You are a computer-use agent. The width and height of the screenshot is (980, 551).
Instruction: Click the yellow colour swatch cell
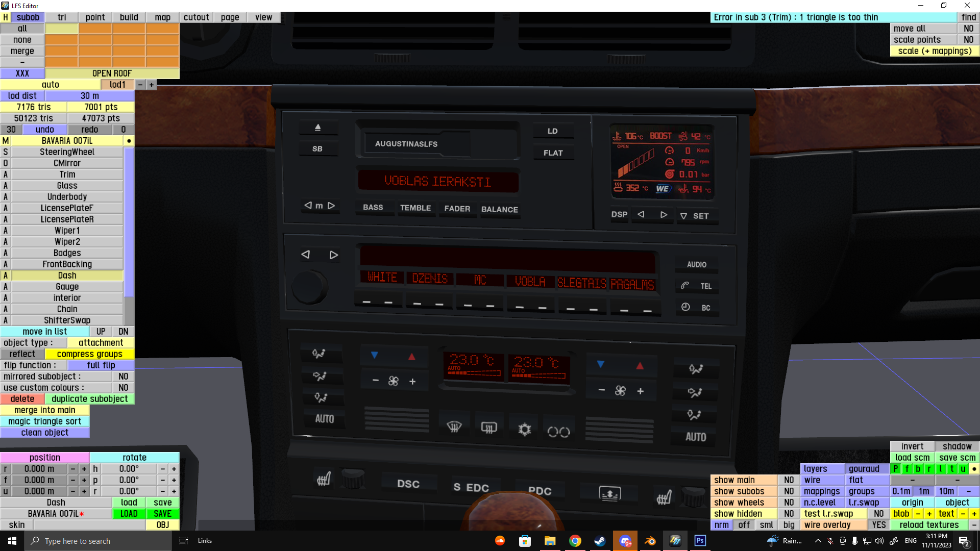click(x=62, y=29)
